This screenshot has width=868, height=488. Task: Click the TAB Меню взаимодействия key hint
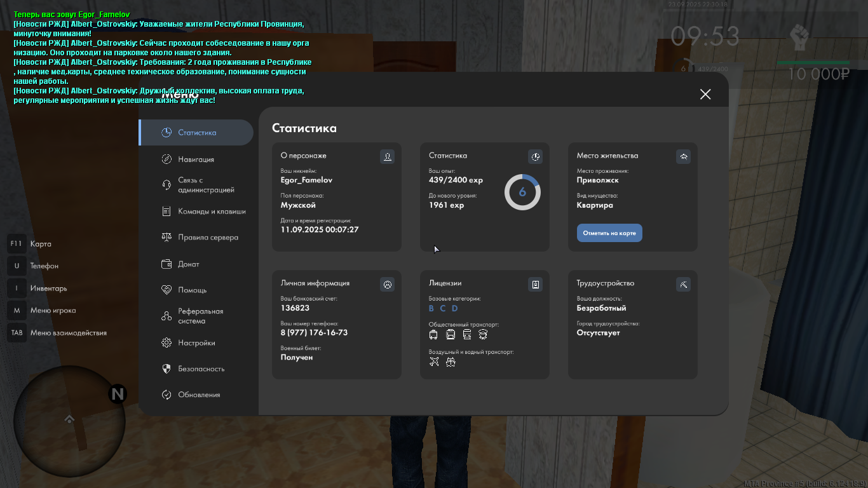pyautogui.click(x=57, y=333)
